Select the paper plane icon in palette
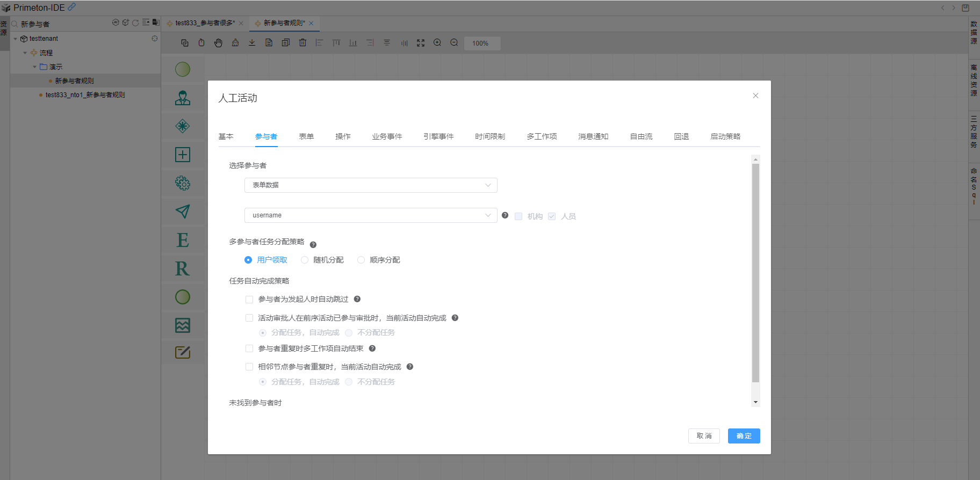 coord(183,212)
